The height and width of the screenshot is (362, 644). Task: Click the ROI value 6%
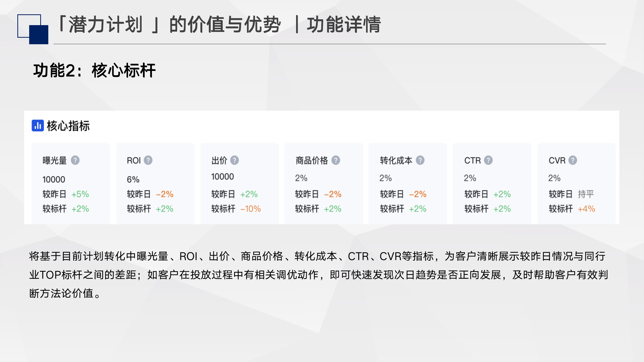133,179
